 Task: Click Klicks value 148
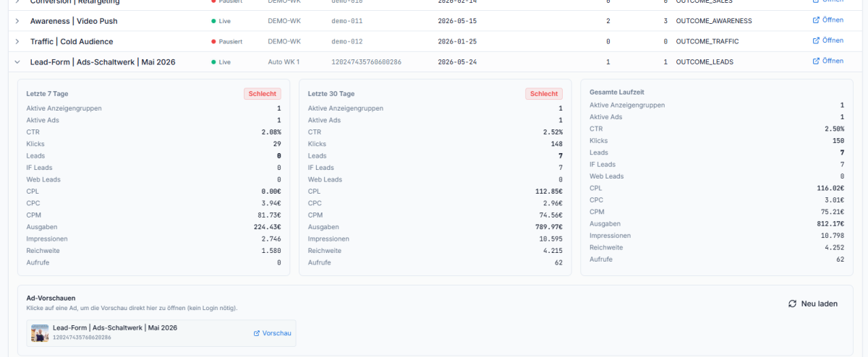point(556,144)
